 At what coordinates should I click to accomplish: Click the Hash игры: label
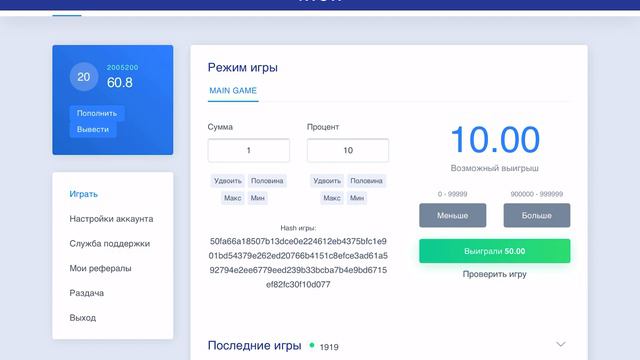(x=298, y=228)
